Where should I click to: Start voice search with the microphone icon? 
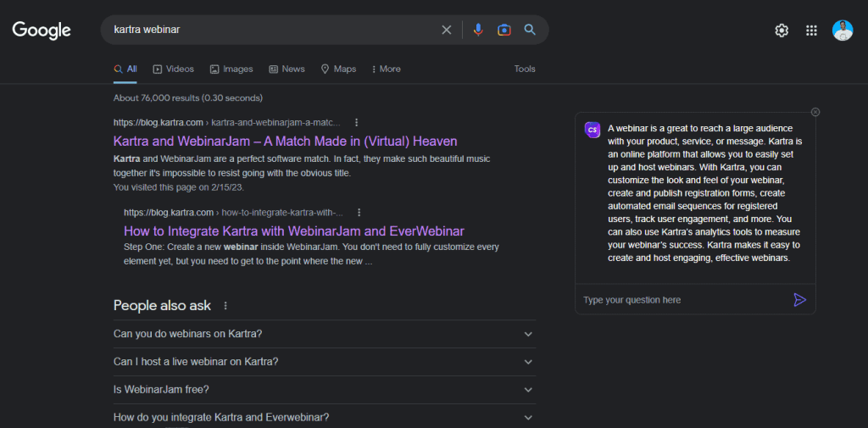click(x=478, y=30)
